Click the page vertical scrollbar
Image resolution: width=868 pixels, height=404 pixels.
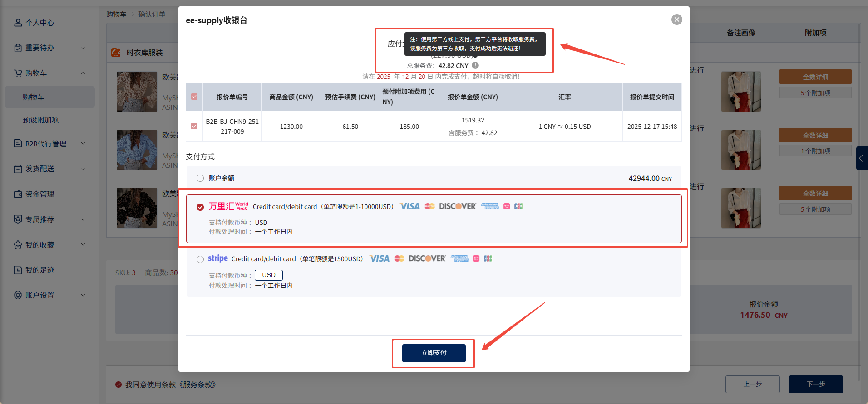point(858,202)
